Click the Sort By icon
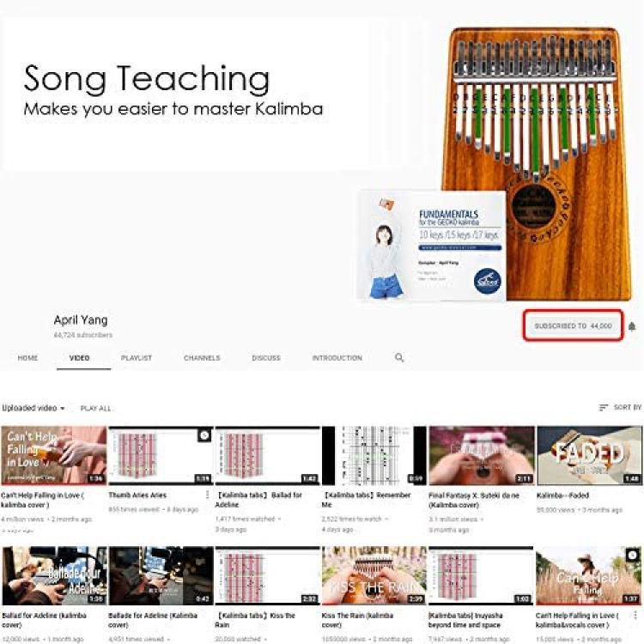Image resolution: width=644 pixels, height=644 pixels. tap(603, 407)
